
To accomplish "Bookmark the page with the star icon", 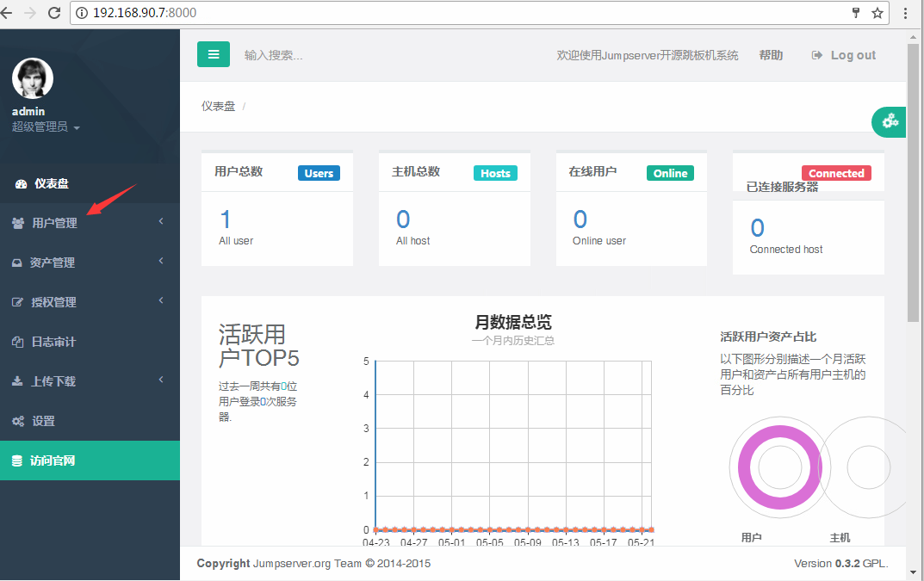I will (877, 13).
